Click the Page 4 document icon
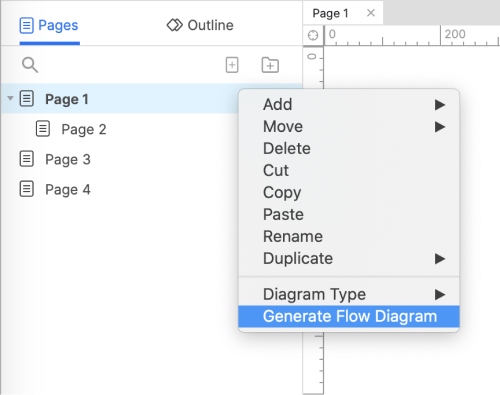Image resolution: width=500 pixels, height=395 pixels. tap(27, 189)
